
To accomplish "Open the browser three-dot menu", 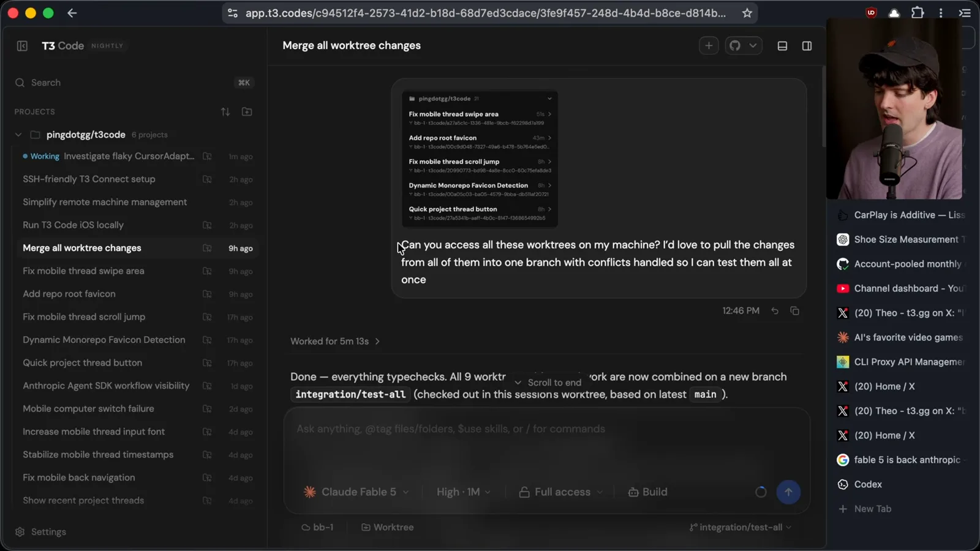I will (941, 13).
